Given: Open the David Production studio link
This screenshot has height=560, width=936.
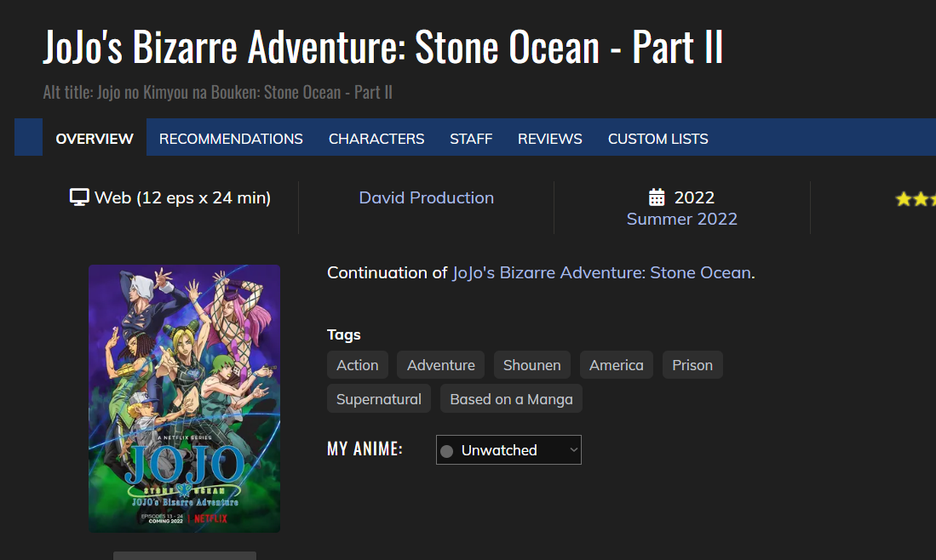Looking at the screenshot, I should coord(426,197).
